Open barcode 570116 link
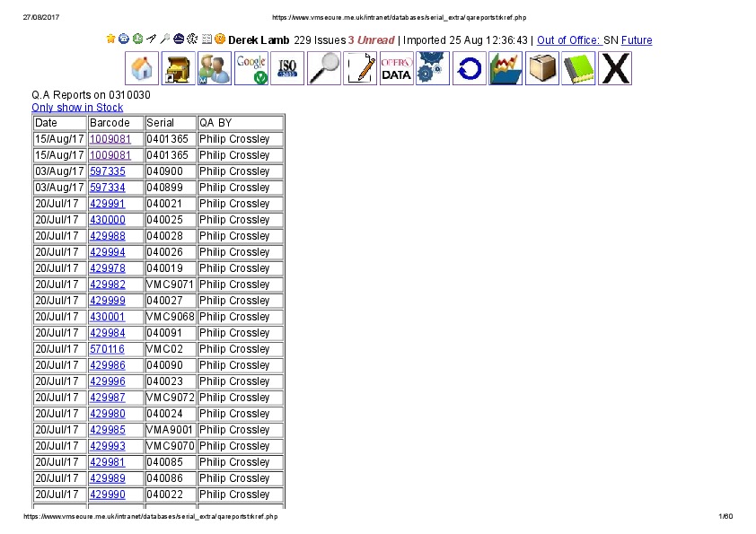The width and height of the screenshot is (756, 534). tap(107, 349)
